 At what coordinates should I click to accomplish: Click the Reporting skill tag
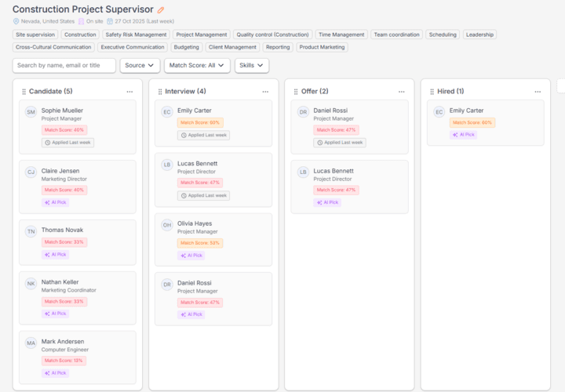[x=278, y=47]
